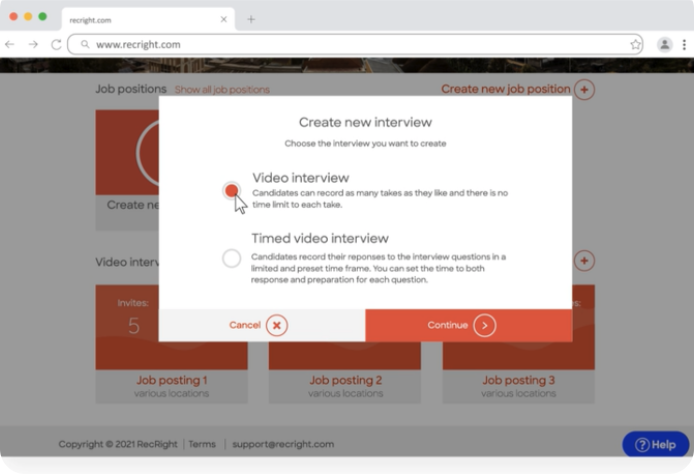Close the recright.com tab
The height and width of the screenshot is (475, 695).
click(x=223, y=19)
